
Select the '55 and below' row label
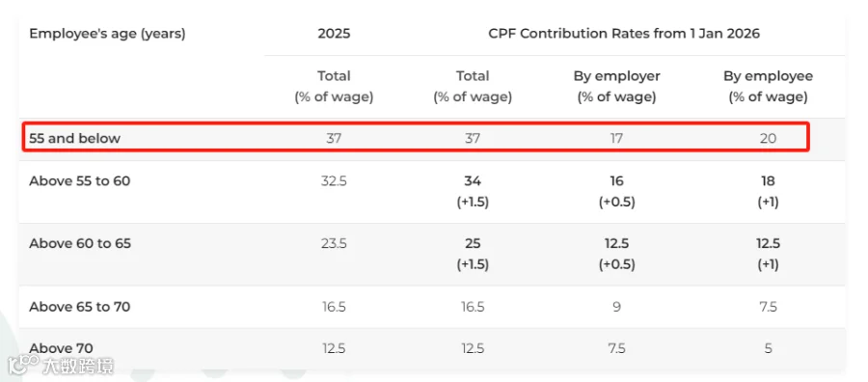point(74,138)
